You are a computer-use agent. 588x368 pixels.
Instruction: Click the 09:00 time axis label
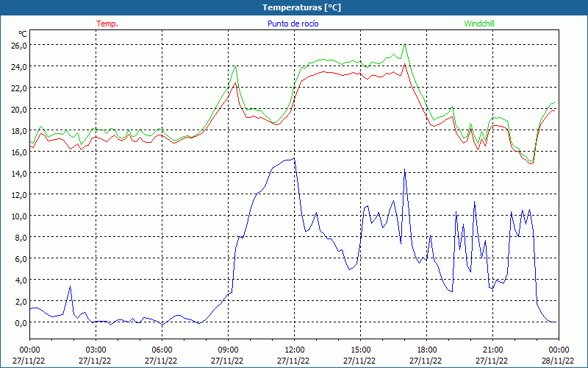pyautogui.click(x=228, y=350)
